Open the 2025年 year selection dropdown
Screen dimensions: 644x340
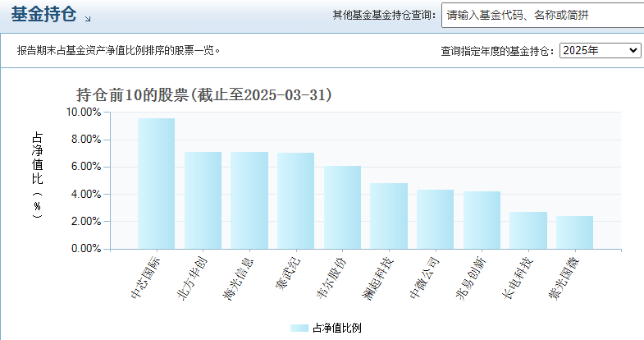[x=600, y=50]
